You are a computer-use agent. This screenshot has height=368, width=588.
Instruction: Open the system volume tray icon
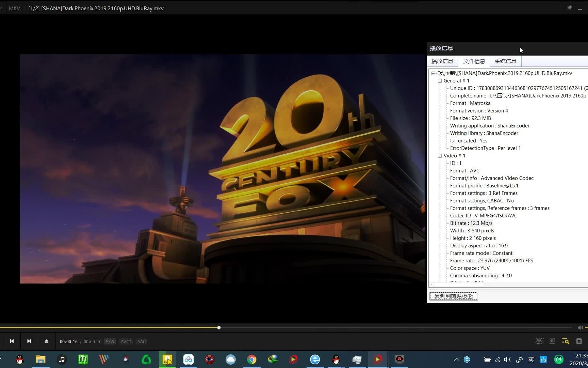tap(507, 359)
